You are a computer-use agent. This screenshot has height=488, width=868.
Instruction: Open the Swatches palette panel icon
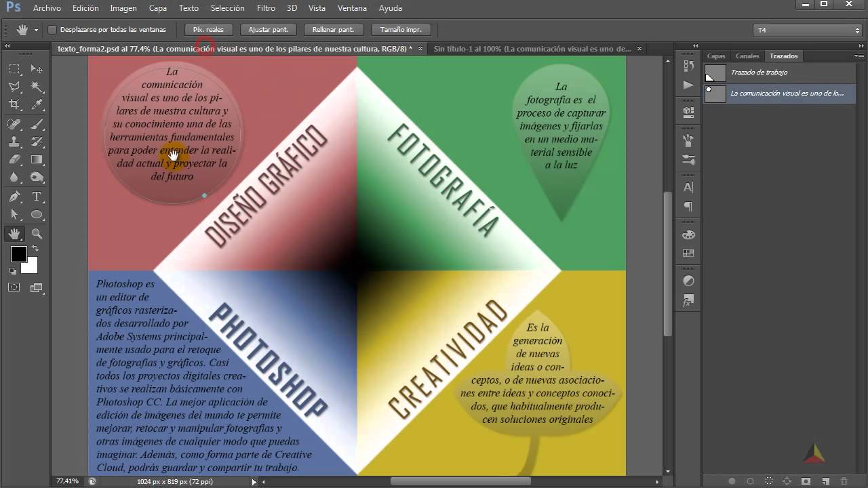pos(688,235)
